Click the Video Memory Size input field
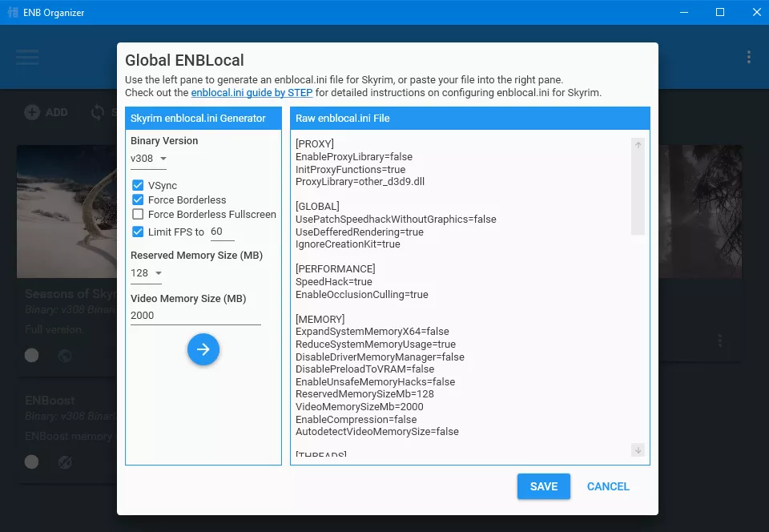The height and width of the screenshot is (532, 769). (195, 316)
